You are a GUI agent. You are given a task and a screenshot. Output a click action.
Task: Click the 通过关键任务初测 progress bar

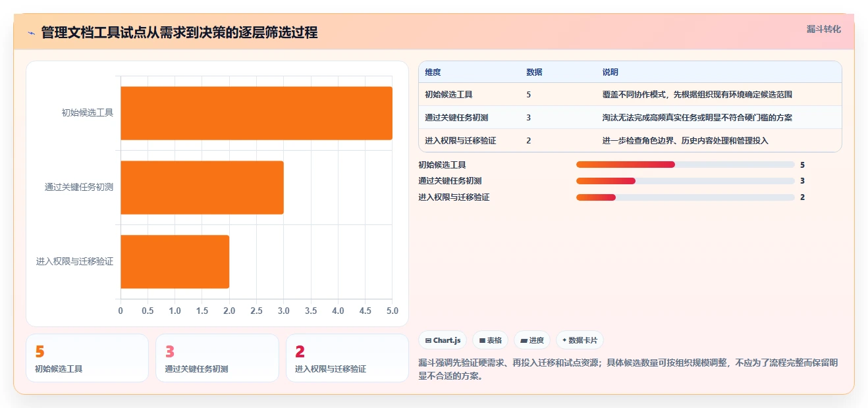point(685,181)
